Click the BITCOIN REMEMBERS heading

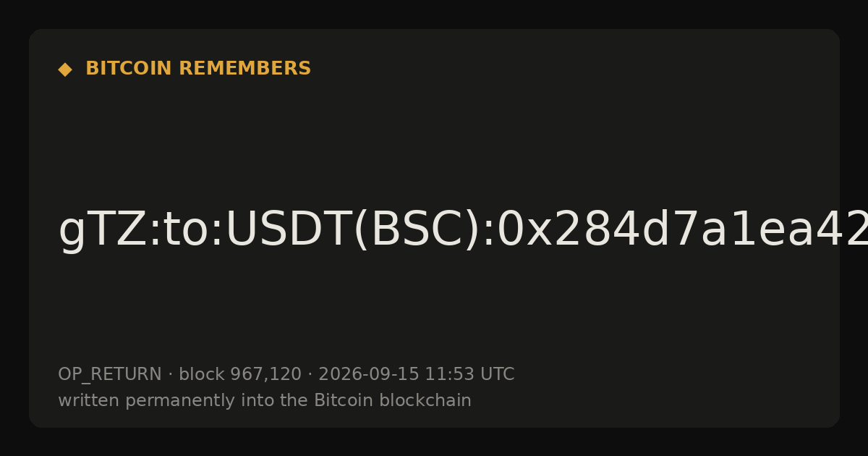[x=198, y=69]
